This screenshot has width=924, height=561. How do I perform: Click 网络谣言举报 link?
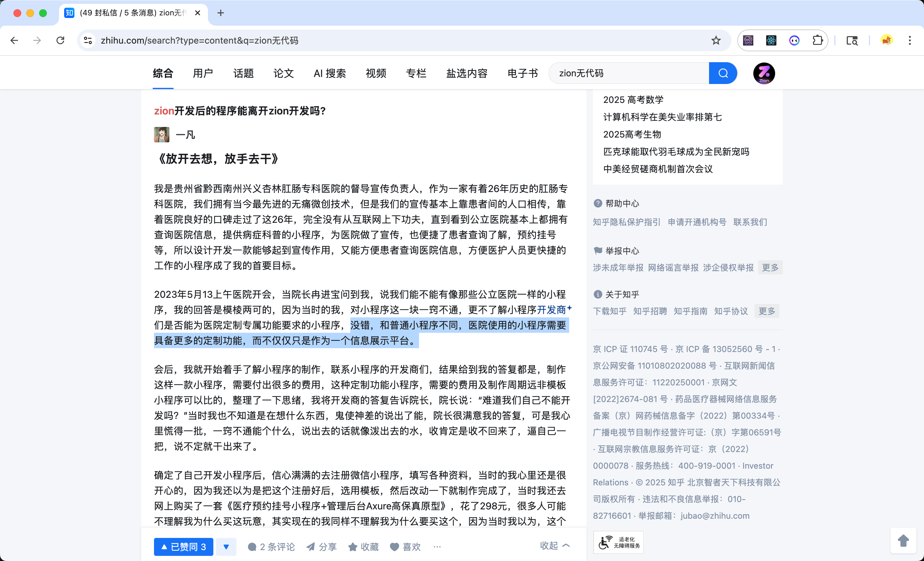[673, 268]
